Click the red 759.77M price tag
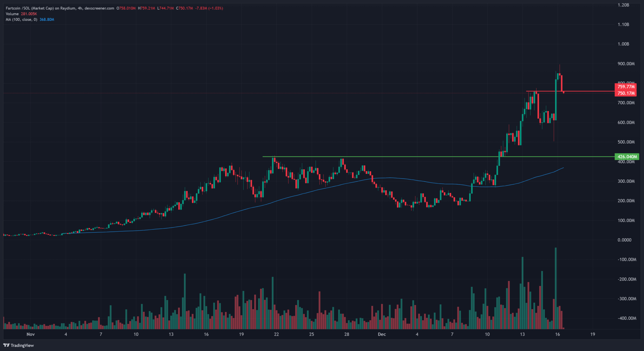The height and width of the screenshot is (351, 644). (x=625, y=87)
